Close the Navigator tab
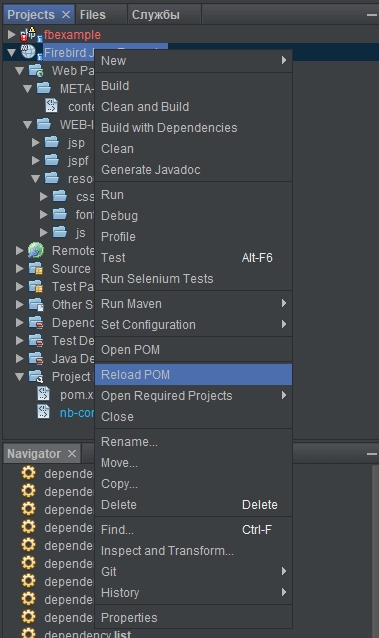379x638 pixels. [72, 453]
